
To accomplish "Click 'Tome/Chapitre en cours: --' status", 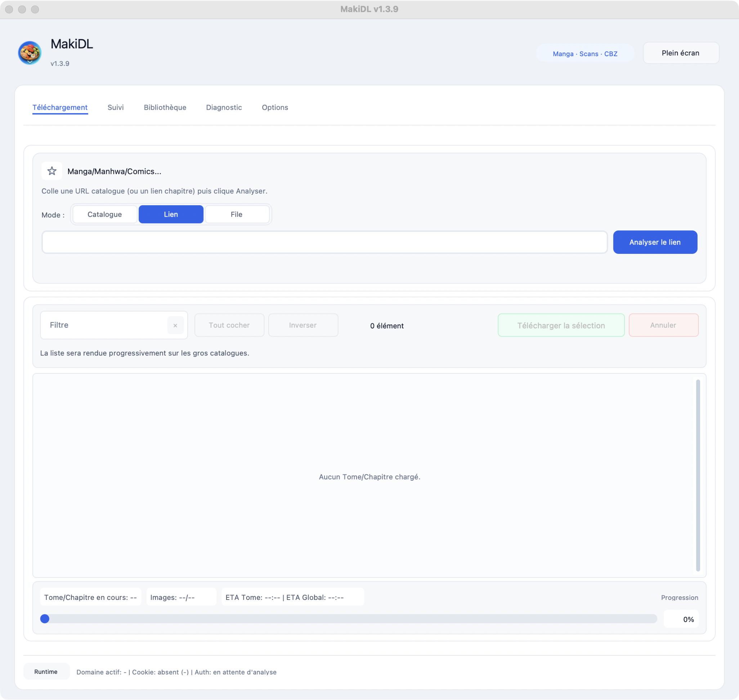I will coord(91,597).
